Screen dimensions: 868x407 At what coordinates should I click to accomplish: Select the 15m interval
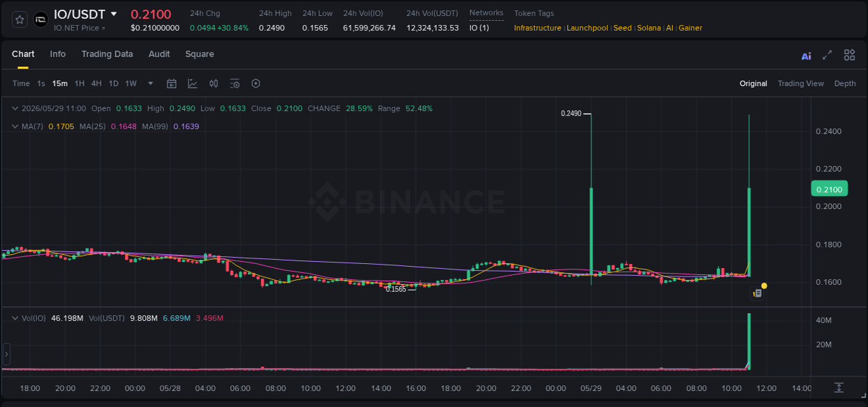(60, 83)
